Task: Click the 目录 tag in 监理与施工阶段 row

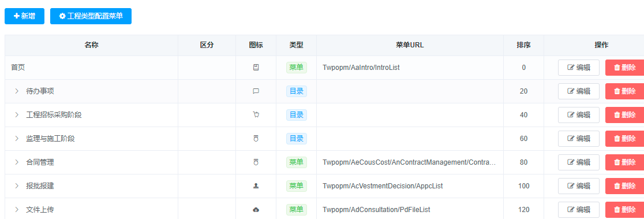Action: (x=297, y=139)
